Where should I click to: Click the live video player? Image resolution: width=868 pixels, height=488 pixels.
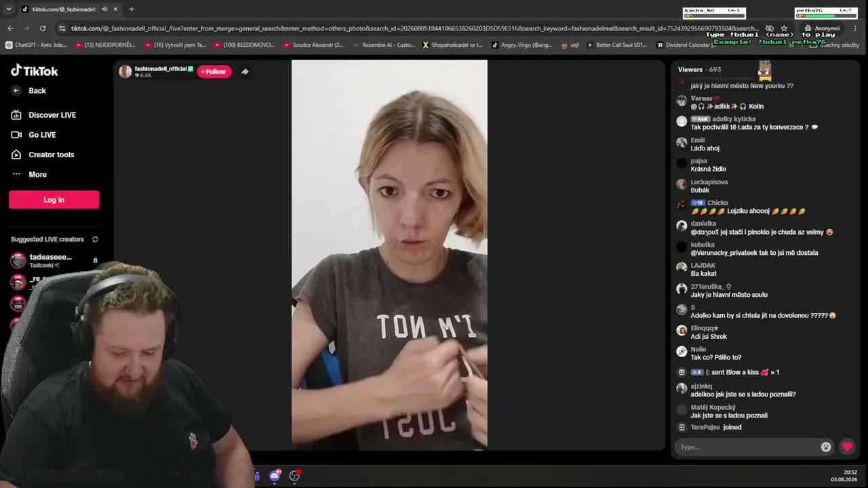(389, 254)
